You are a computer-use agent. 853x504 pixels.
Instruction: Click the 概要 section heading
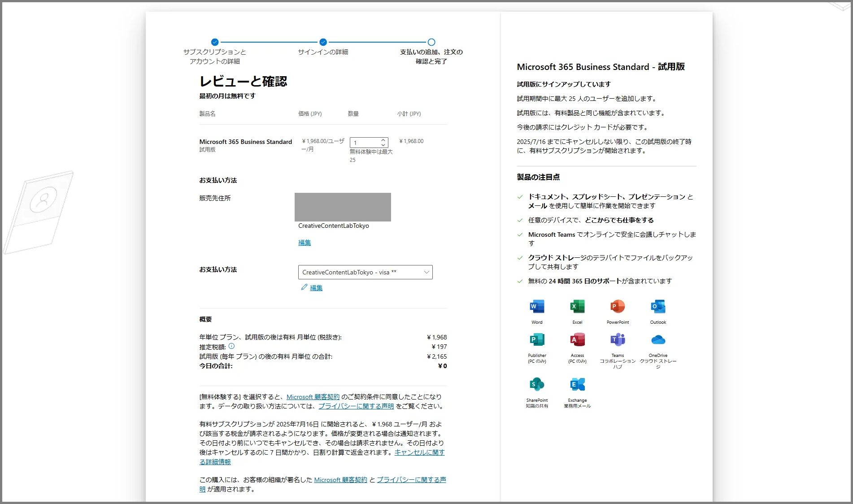[x=205, y=319]
